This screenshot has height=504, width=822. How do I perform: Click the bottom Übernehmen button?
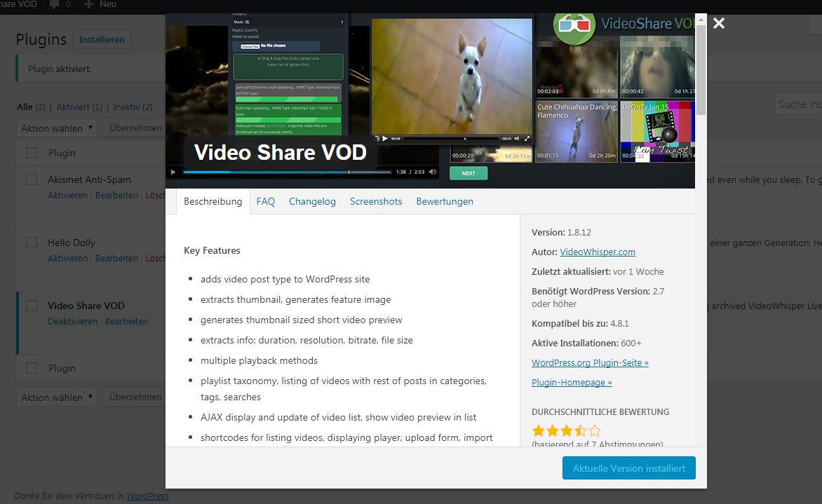click(134, 397)
